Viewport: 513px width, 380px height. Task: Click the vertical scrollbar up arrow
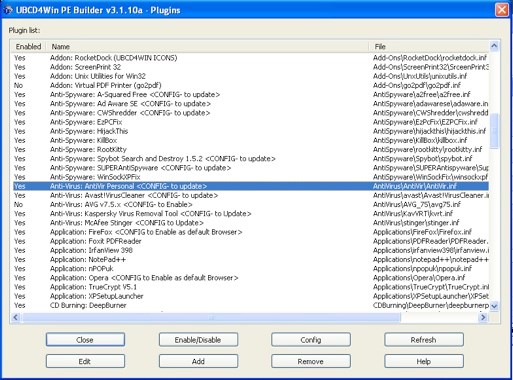tap(494, 46)
